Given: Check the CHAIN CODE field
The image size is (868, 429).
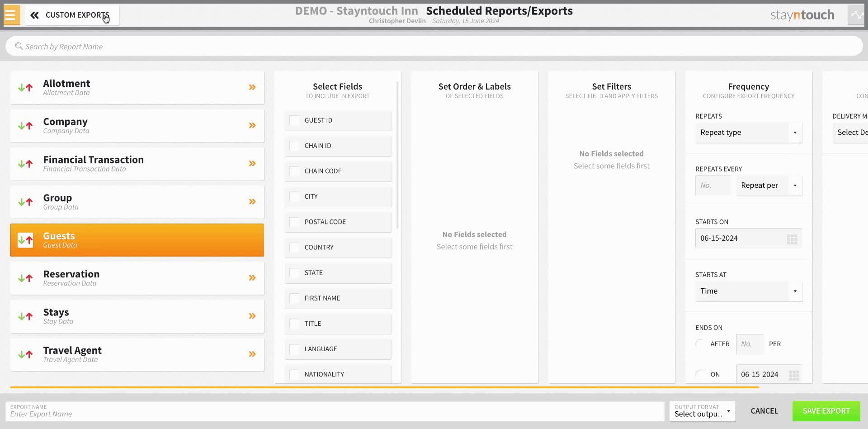Looking at the screenshot, I should (294, 171).
